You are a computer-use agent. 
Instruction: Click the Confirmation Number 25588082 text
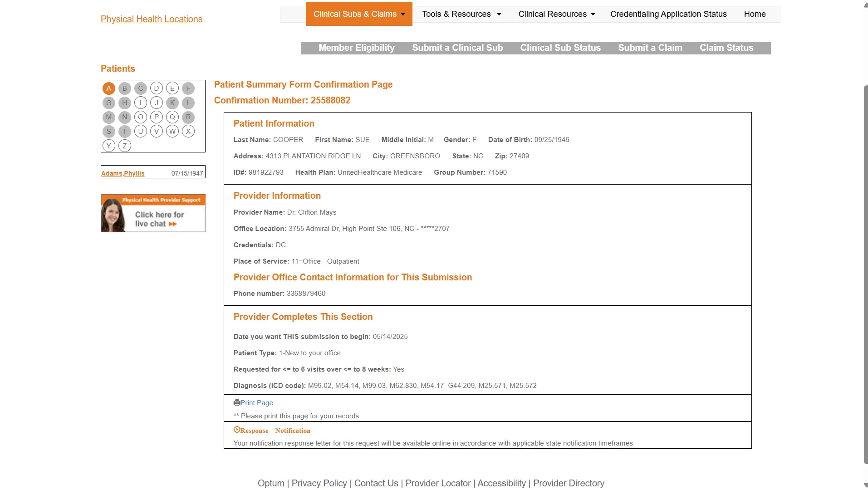(282, 100)
